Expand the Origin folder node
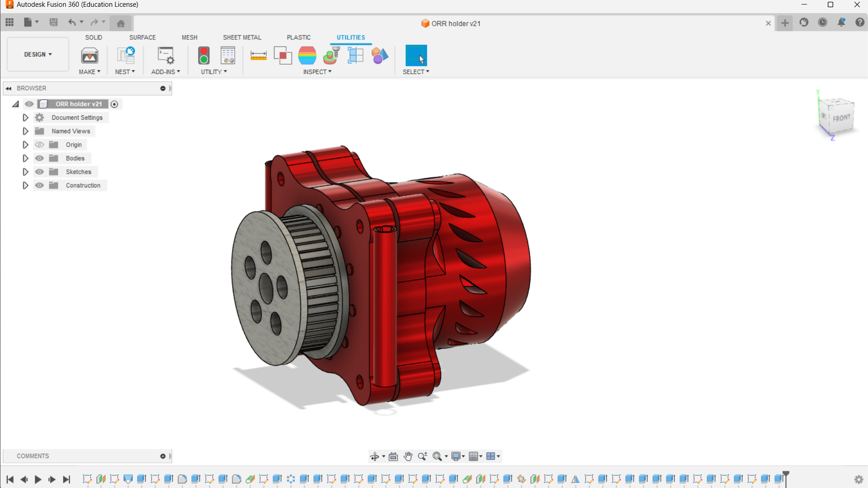 tap(25, 145)
